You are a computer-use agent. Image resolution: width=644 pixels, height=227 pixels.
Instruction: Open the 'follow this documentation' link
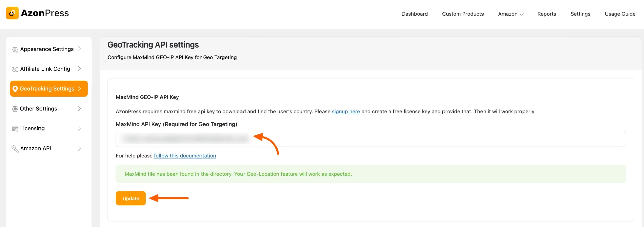[185, 156]
